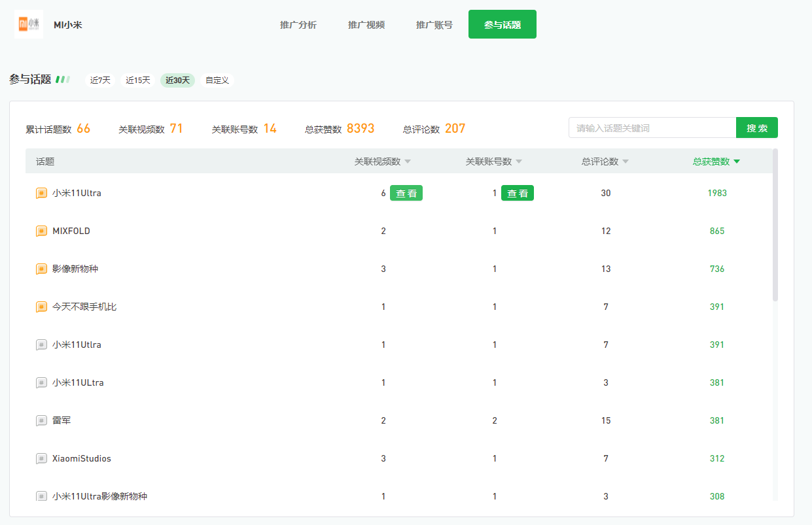Click the 小米11Utlra topic name
812x525 pixels.
pos(77,345)
